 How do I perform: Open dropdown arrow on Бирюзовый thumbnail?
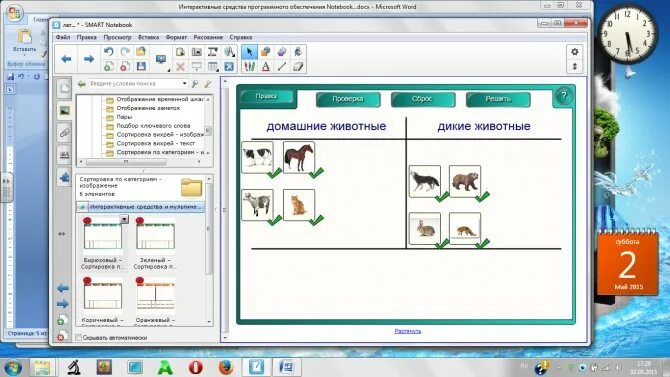124,219
